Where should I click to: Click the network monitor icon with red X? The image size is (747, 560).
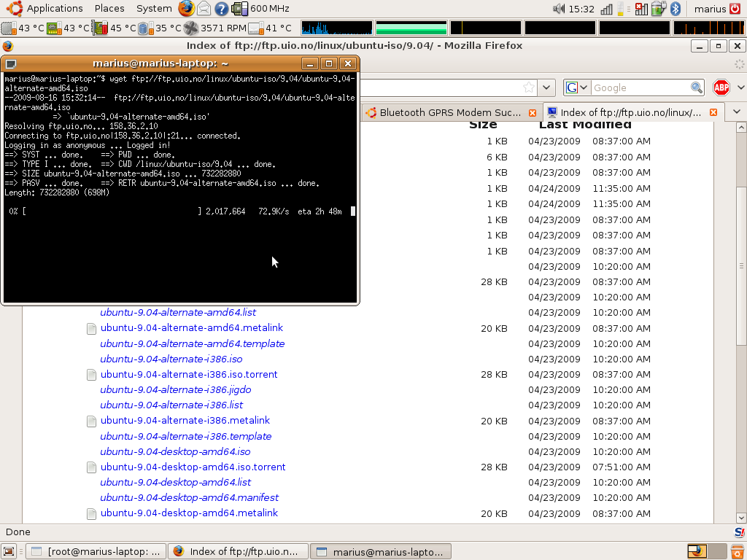[x=642, y=9]
